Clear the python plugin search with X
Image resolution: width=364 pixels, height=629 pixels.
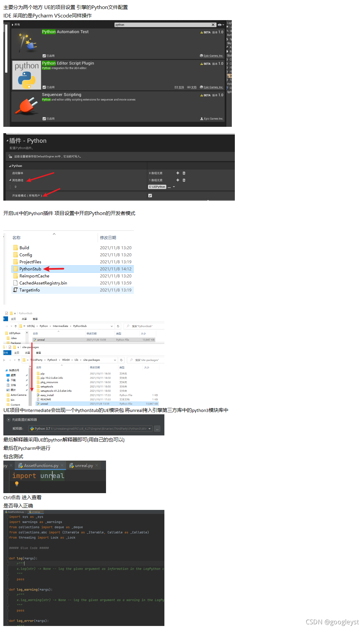tap(213, 25)
